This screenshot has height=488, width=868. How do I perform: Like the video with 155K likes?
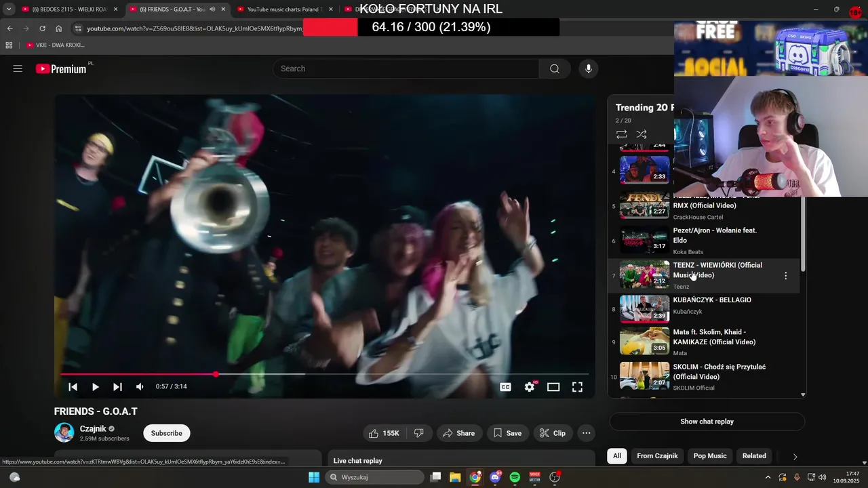pos(384,433)
